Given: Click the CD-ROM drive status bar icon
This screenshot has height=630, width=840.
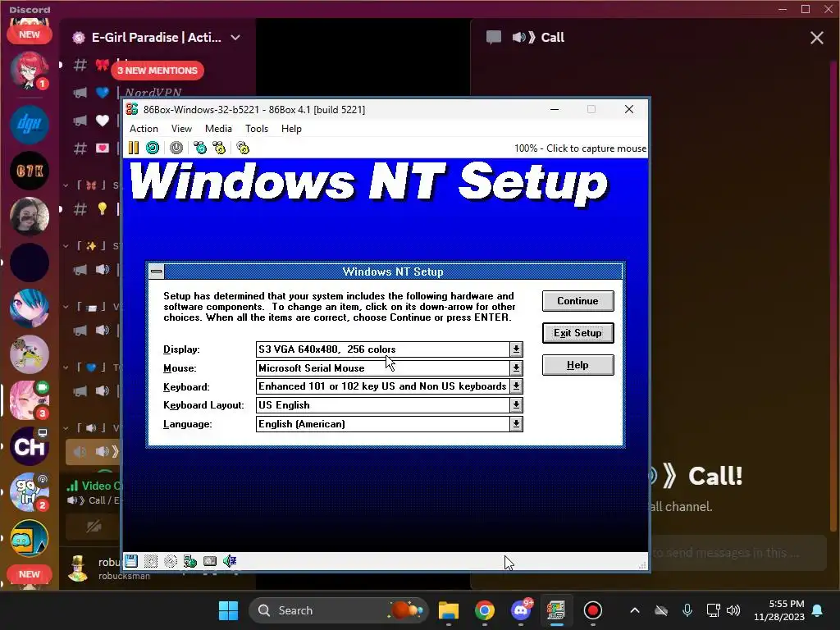Looking at the screenshot, I should [x=171, y=561].
